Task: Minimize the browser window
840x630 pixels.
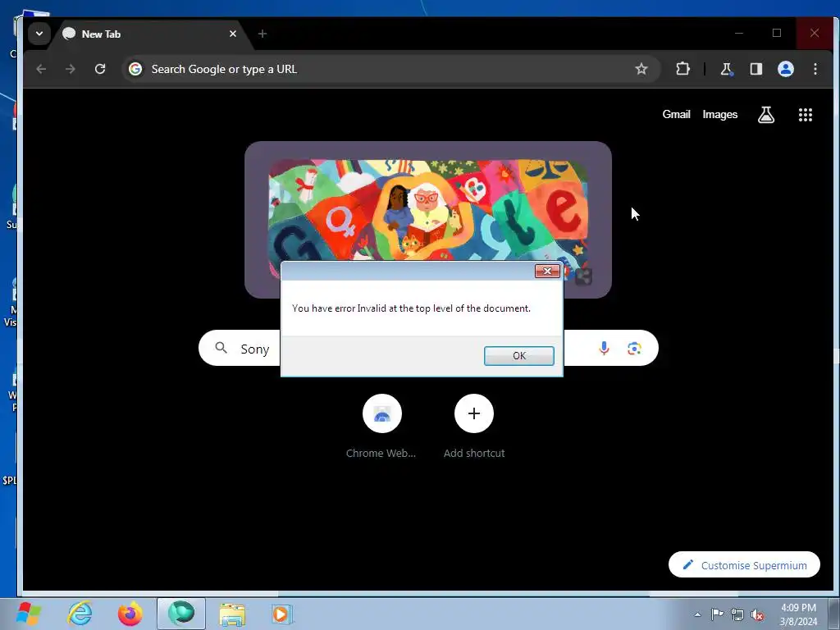Action: tap(739, 33)
